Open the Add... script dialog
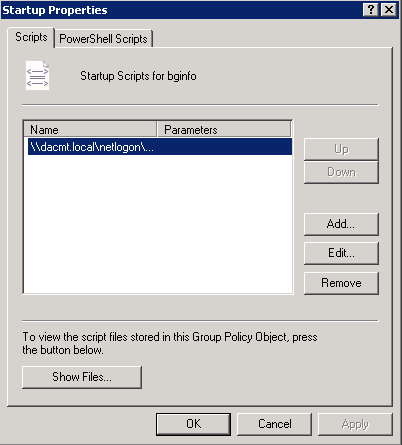Viewport: 402px width, 445px height. (x=341, y=224)
